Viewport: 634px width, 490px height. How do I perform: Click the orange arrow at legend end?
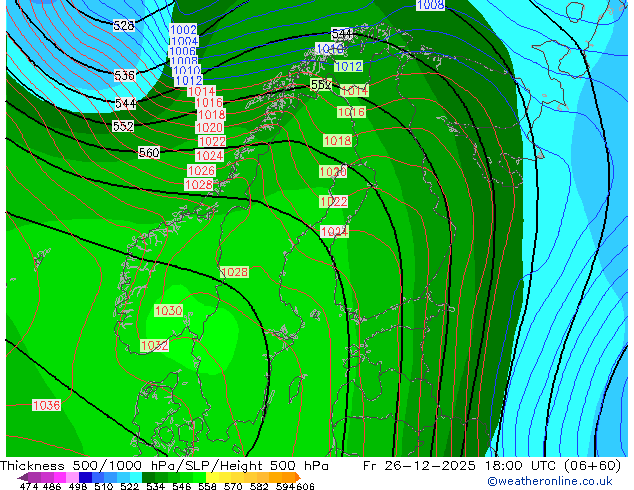click(x=298, y=477)
